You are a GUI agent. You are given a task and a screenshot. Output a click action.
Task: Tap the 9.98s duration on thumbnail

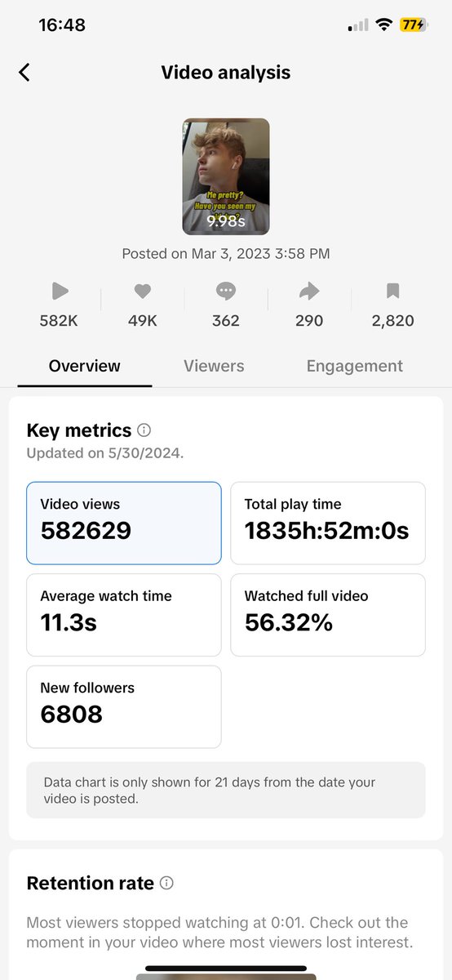pyautogui.click(x=226, y=221)
